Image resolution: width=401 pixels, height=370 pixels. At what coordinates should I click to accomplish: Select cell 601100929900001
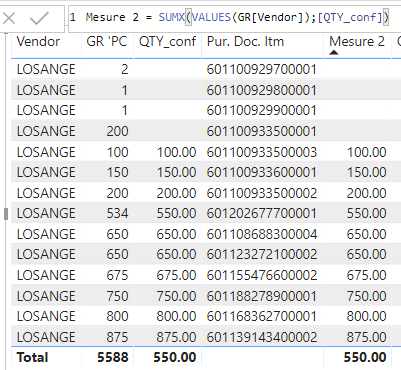(x=261, y=110)
